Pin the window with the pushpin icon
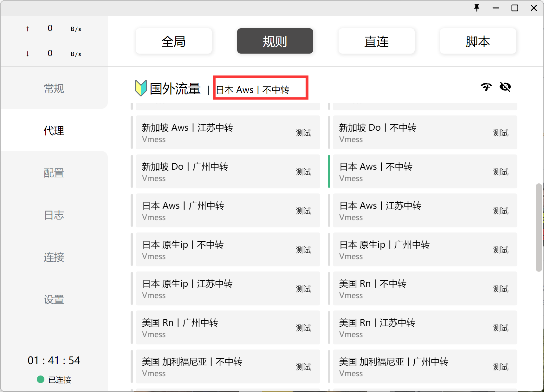Viewport: 544px width, 392px height. point(477,8)
